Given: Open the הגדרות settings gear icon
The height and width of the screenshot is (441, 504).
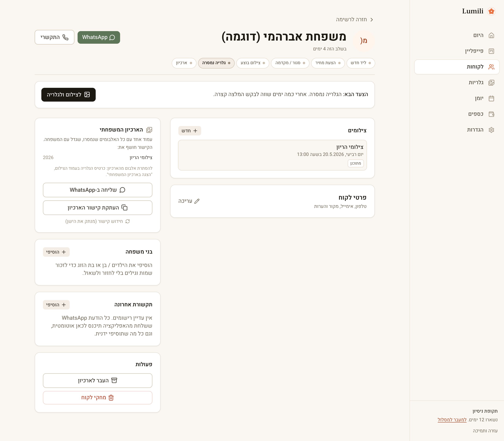Looking at the screenshot, I should [491, 130].
